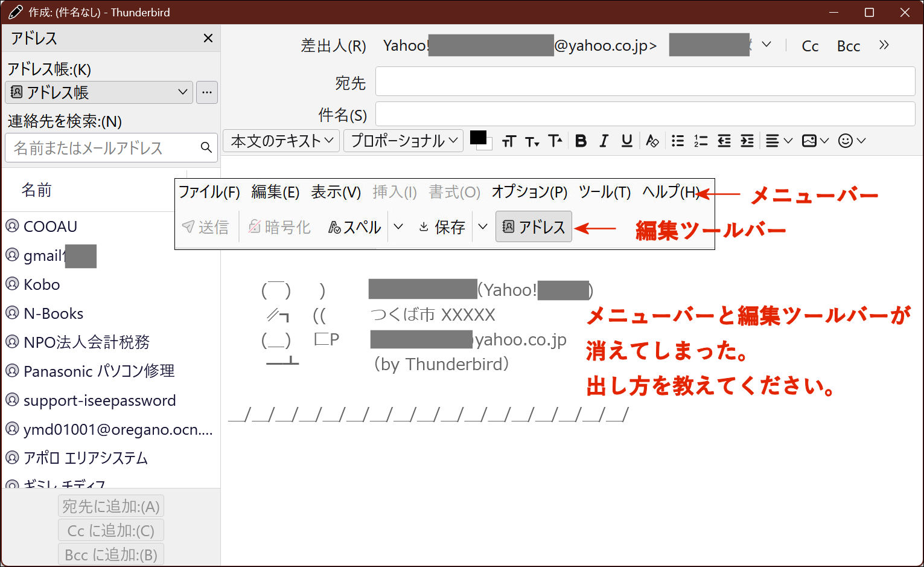Expand the アドレス帳 address book selector
This screenshot has width=924, height=567.
click(x=99, y=92)
